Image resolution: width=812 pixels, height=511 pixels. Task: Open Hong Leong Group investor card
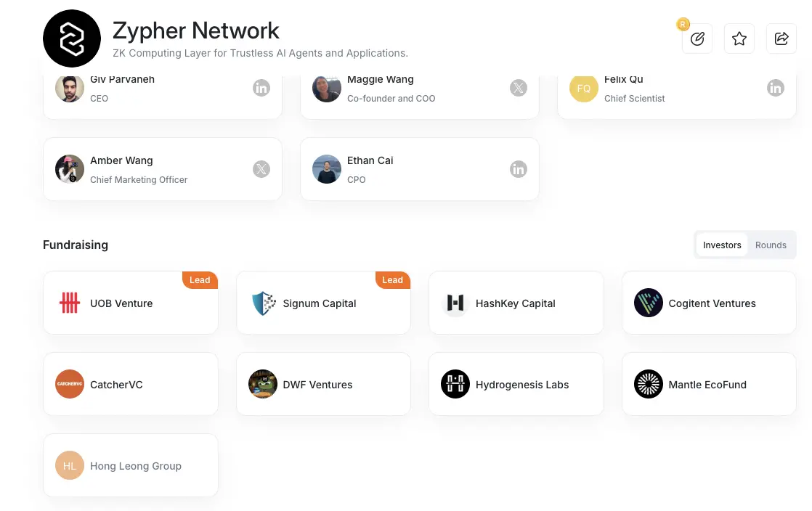(x=131, y=466)
